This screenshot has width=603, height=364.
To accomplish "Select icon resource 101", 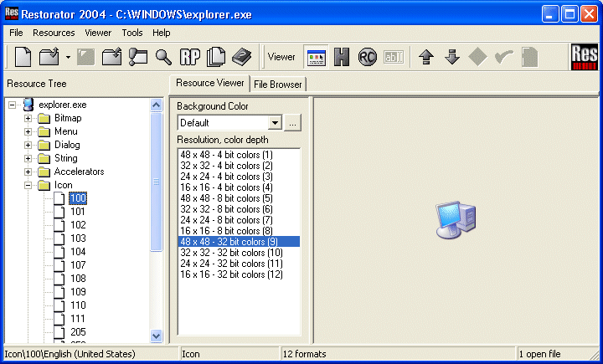I will click(77, 212).
